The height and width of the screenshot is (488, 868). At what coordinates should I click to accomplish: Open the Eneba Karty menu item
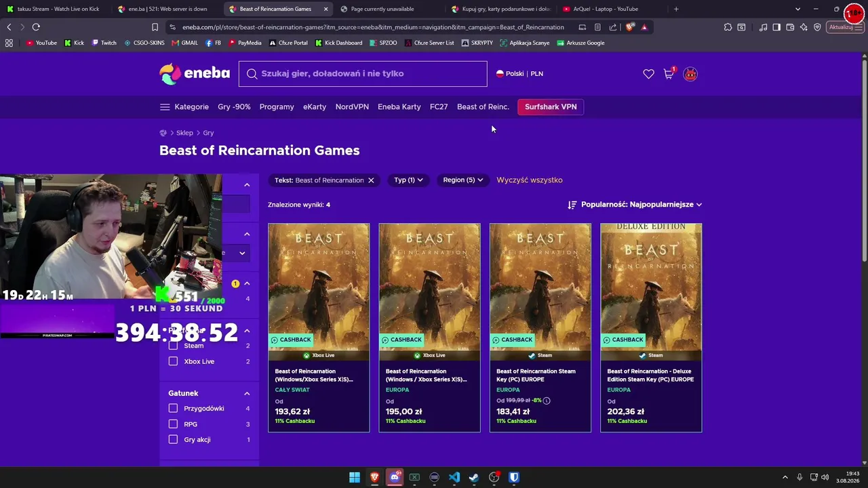point(399,107)
